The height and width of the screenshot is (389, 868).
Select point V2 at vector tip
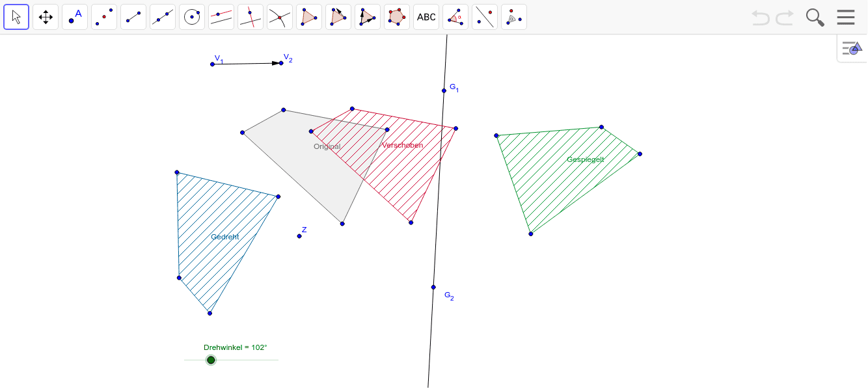pyautogui.click(x=281, y=63)
